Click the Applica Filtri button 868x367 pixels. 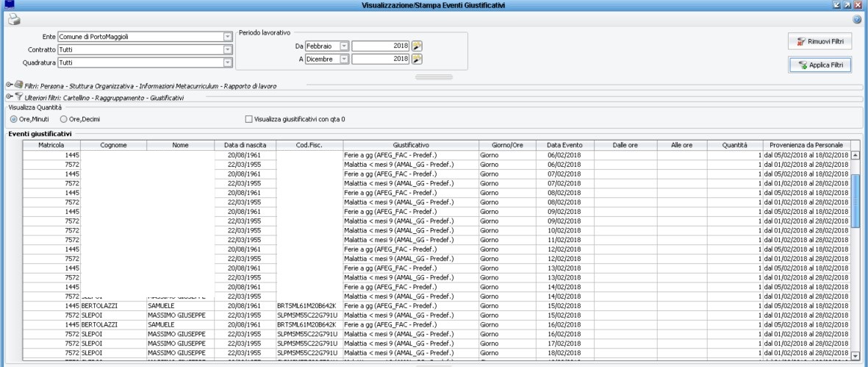819,65
